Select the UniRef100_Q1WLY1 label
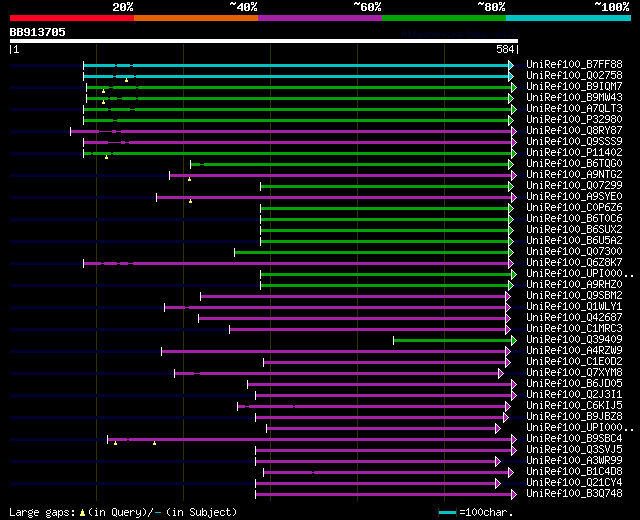 [574, 307]
